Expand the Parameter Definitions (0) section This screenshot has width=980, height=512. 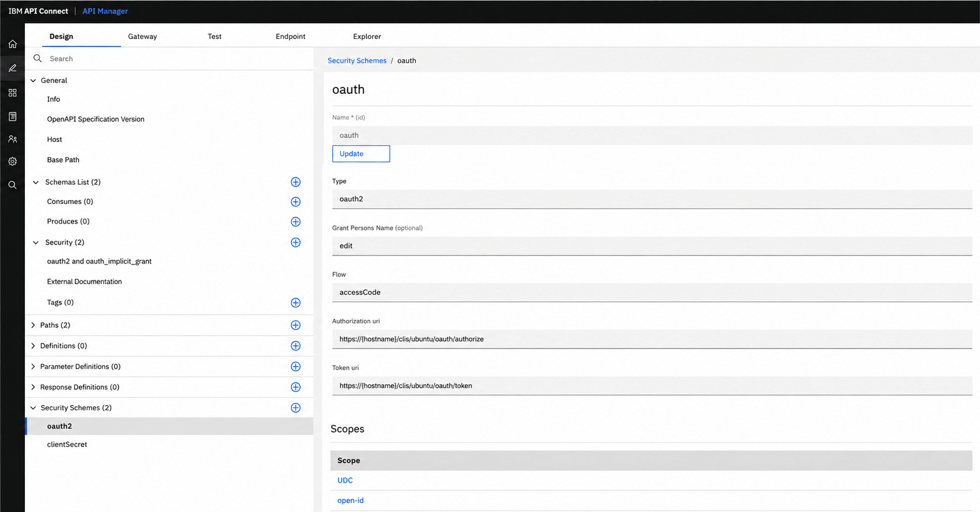pos(33,367)
